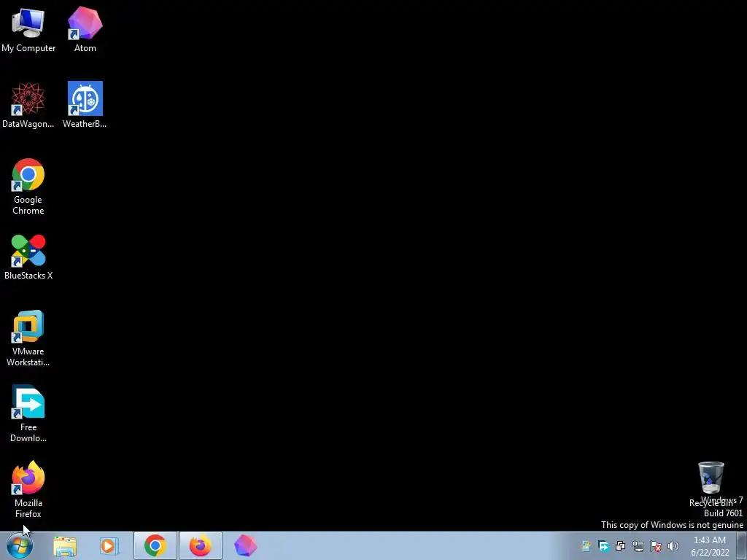Open Windows Explorer from the taskbar
Screen dimensions: 747x560
65,546
